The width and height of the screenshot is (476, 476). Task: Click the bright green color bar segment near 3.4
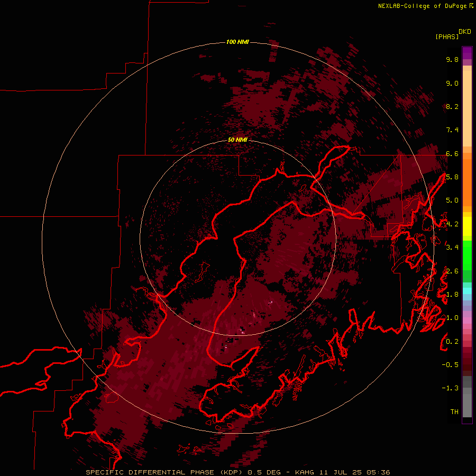(x=467, y=255)
